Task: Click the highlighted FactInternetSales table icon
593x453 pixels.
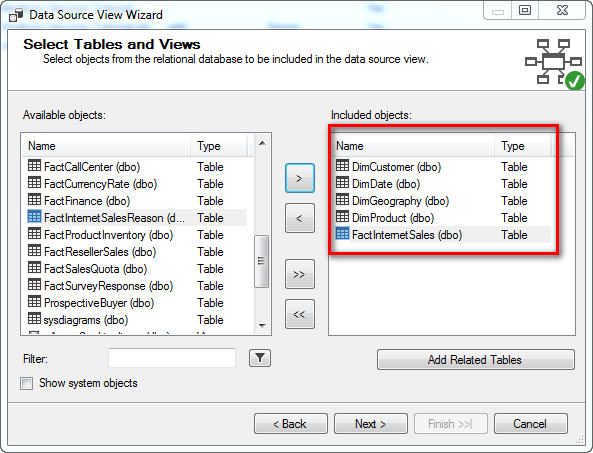Action: click(x=342, y=234)
